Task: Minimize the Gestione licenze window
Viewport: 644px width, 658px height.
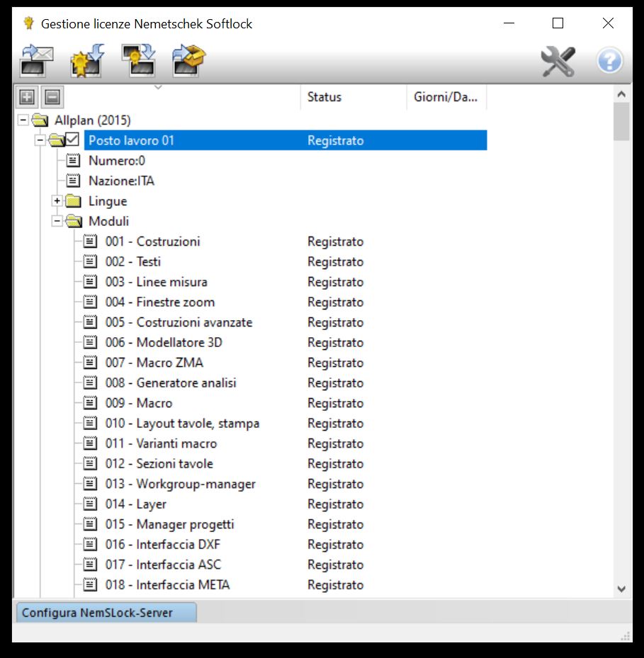Action: click(509, 23)
